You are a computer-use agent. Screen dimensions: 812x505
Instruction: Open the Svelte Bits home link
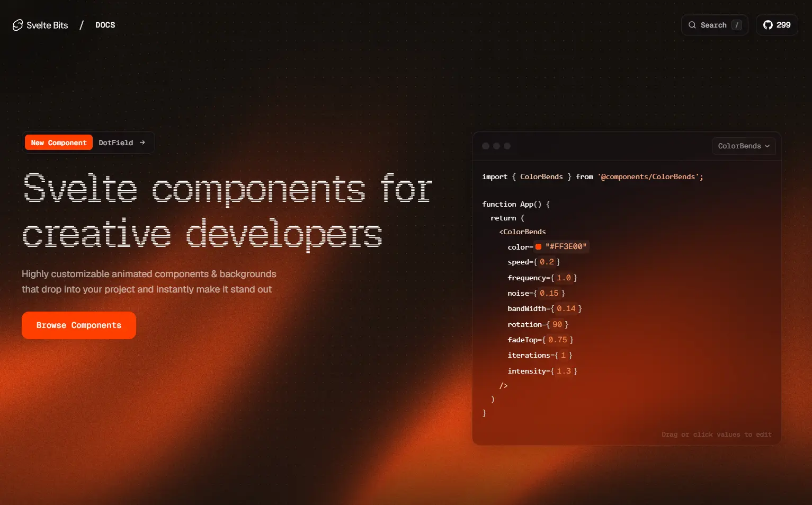pos(41,25)
